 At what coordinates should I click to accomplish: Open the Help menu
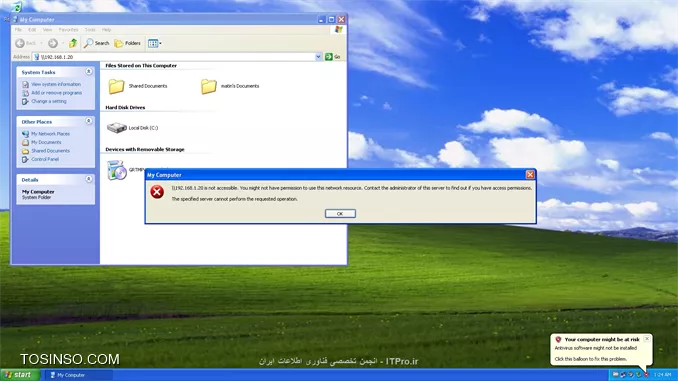pos(106,30)
